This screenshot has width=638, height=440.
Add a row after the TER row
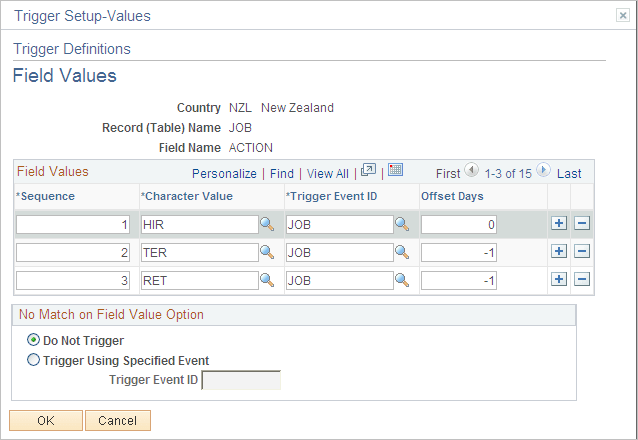[x=559, y=251]
